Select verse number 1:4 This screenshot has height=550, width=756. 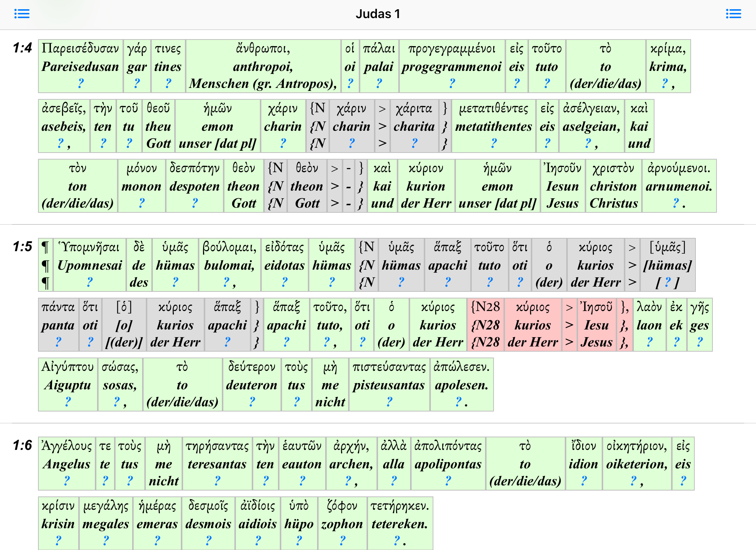pyautogui.click(x=22, y=48)
